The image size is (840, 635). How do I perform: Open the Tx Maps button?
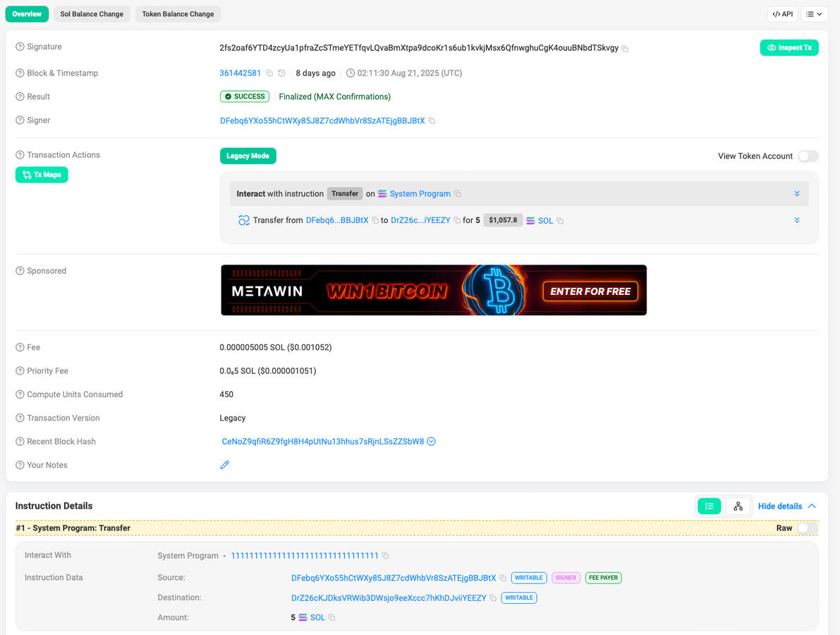click(x=42, y=174)
